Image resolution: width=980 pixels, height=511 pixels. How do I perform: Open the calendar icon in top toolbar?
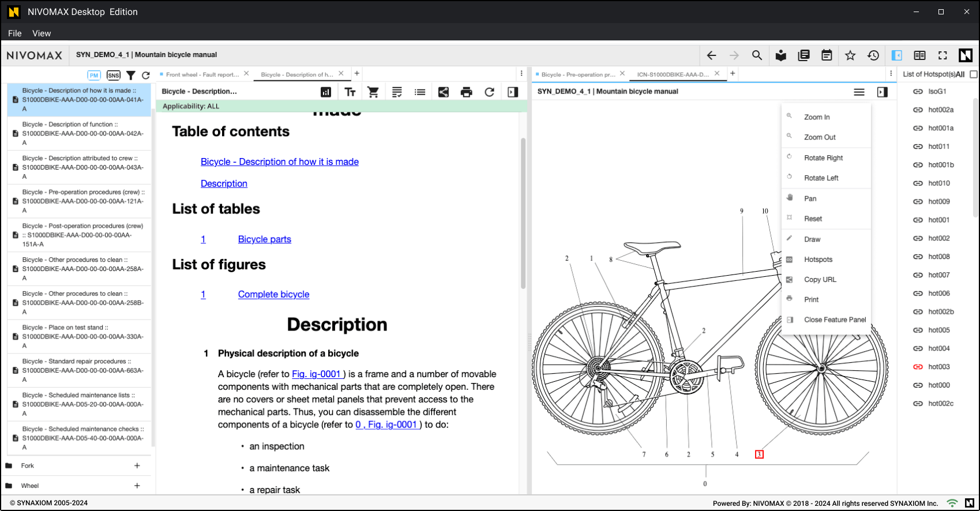click(827, 55)
